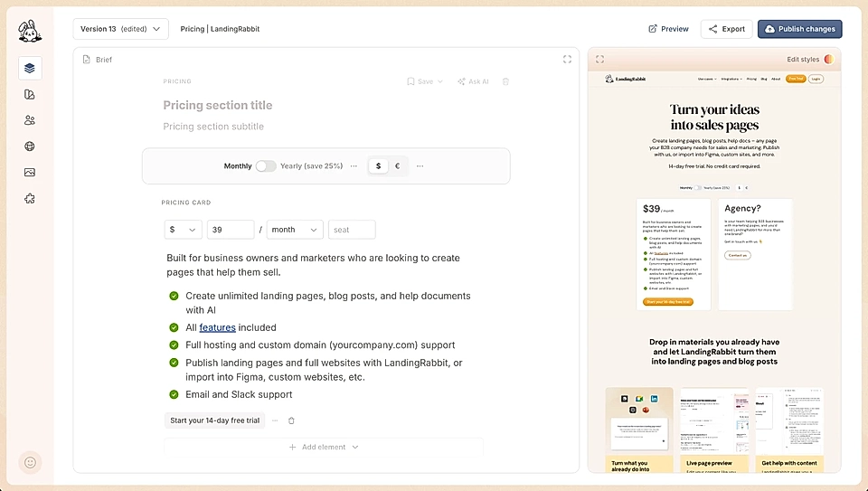This screenshot has width=868, height=491.
Task: Click the Pricing | LandingRabbit page title
Action: (220, 29)
